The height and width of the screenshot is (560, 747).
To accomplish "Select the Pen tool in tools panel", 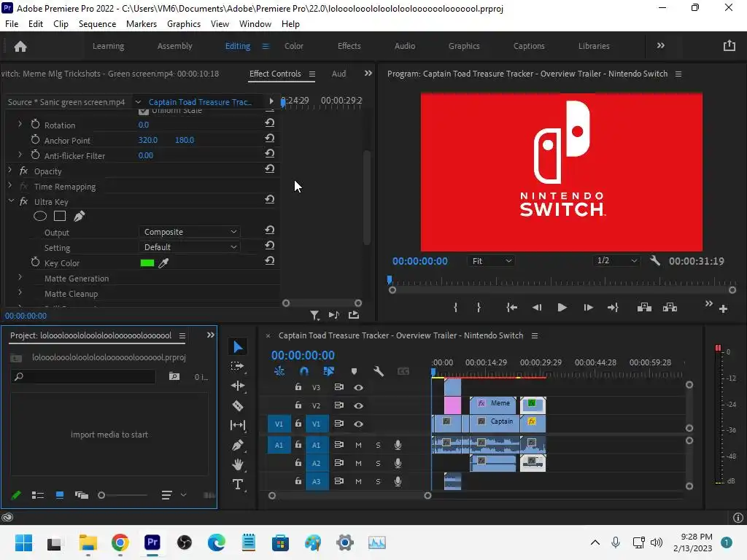I will coord(237,445).
